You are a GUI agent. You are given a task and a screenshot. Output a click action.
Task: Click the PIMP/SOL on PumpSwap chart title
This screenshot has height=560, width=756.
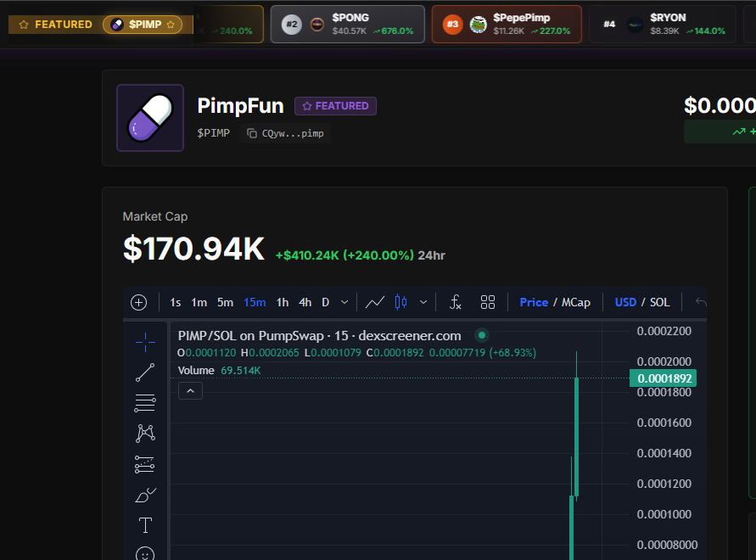[x=319, y=335]
